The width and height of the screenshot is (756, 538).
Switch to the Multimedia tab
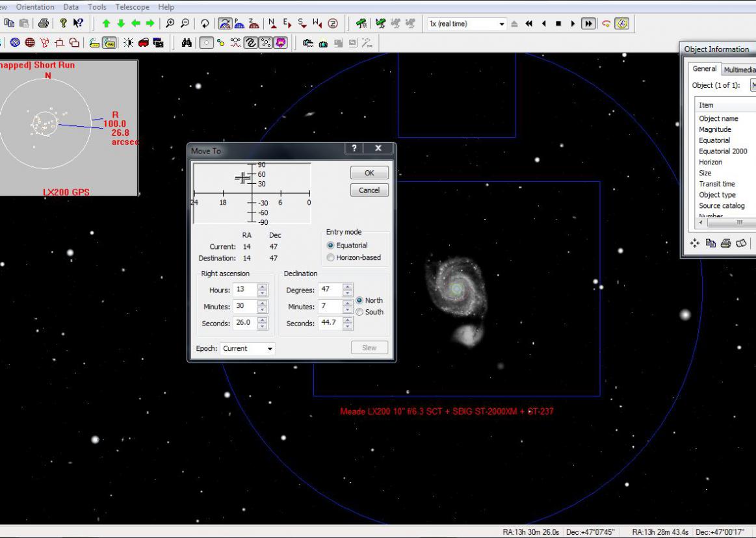[739, 70]
